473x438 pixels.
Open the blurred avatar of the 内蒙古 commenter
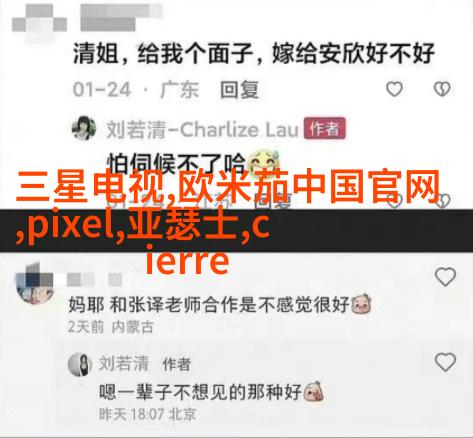34,285
